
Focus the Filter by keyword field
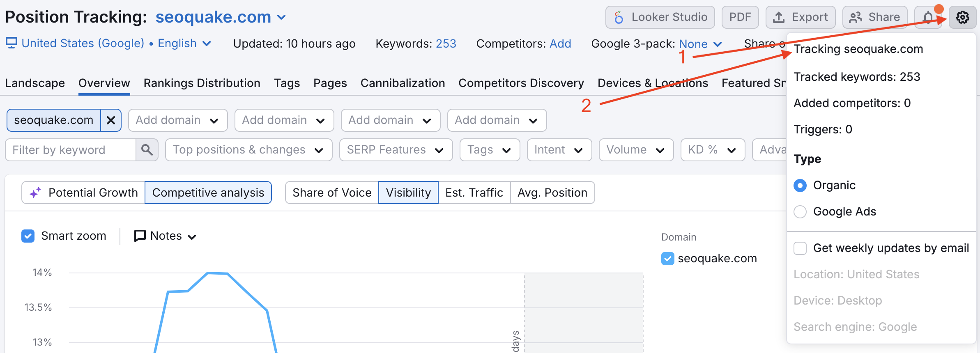point(71,150)
